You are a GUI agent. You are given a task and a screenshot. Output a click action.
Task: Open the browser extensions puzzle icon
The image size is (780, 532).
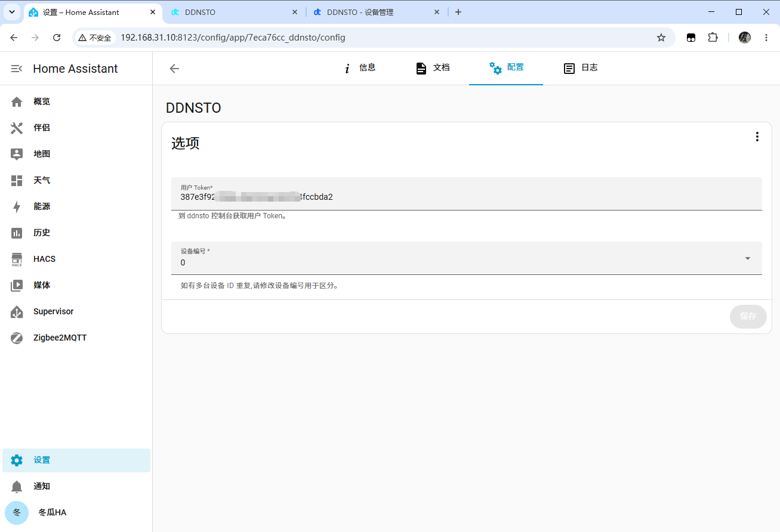tap(713, 38)
